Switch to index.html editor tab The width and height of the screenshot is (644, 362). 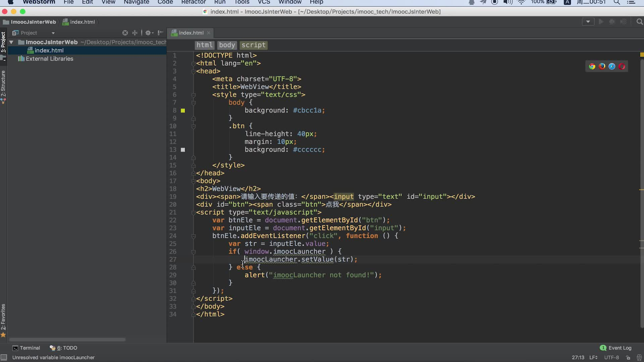click(191, 33)
